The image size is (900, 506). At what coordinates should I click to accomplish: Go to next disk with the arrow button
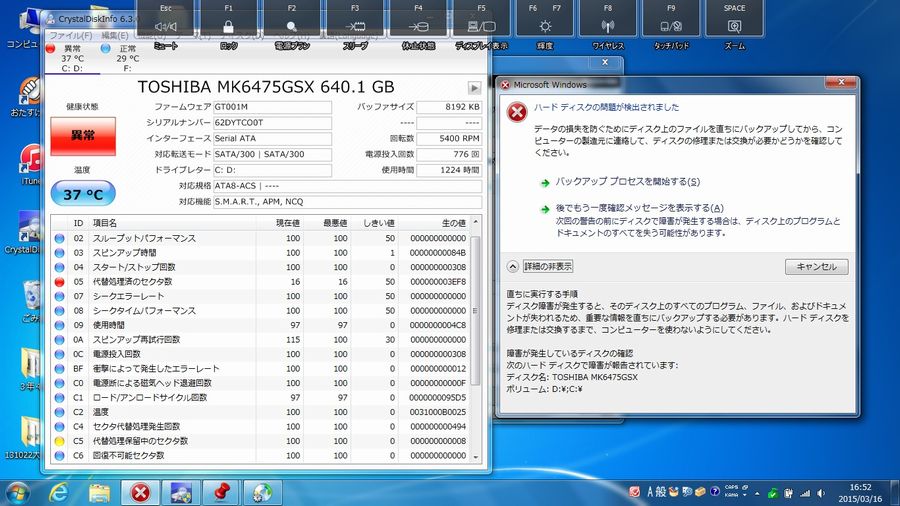click(474, 88)
